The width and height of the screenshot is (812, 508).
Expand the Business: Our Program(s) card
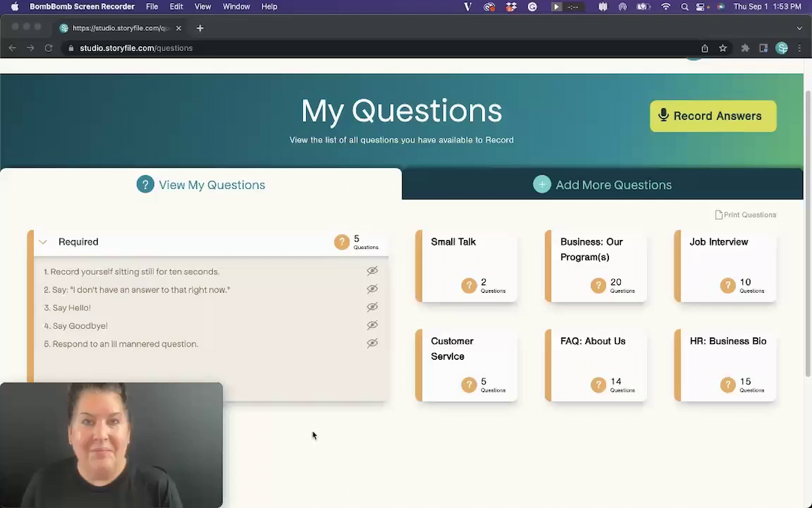[595, 266]
